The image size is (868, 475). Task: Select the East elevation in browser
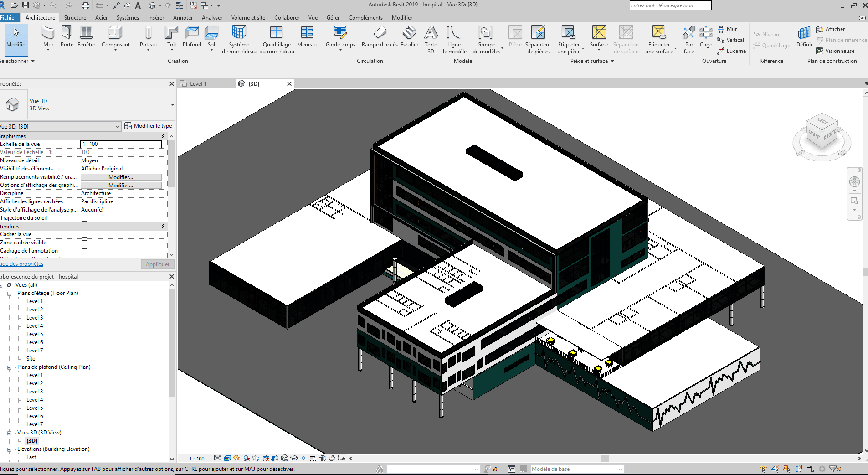(31, 458)
